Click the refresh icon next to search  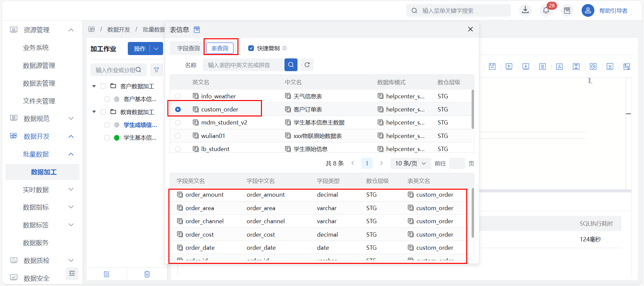coord(307,65)
